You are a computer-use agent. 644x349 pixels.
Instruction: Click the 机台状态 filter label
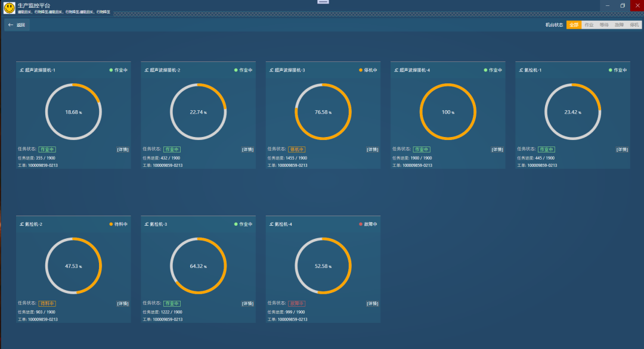[x=554, y=25]
